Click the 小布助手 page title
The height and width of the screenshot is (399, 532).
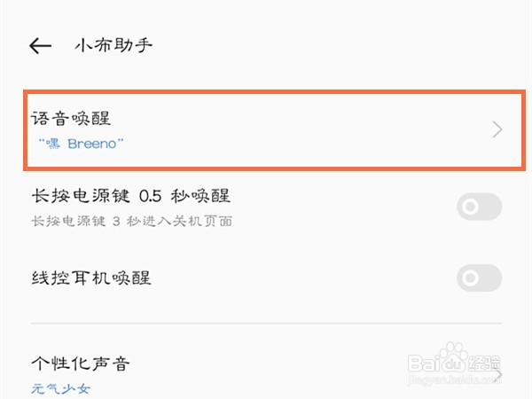pos(113,45)
